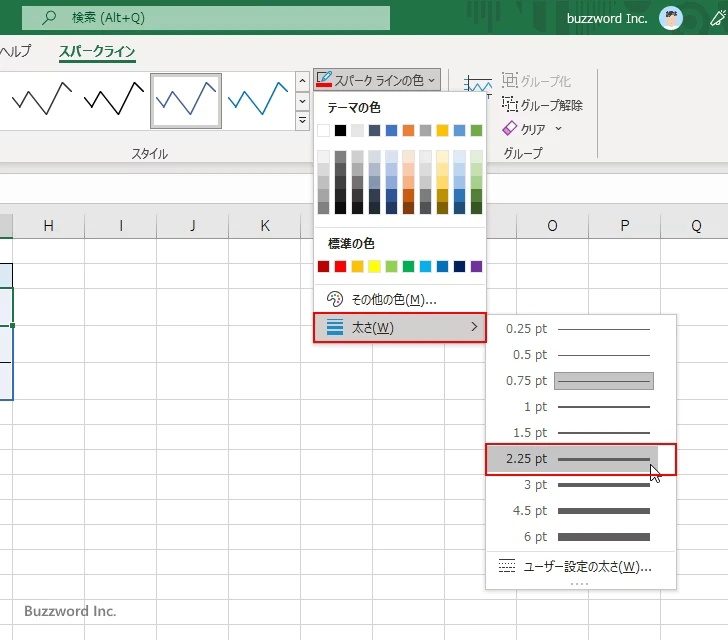Open the user account avatar

coord(670,19)
